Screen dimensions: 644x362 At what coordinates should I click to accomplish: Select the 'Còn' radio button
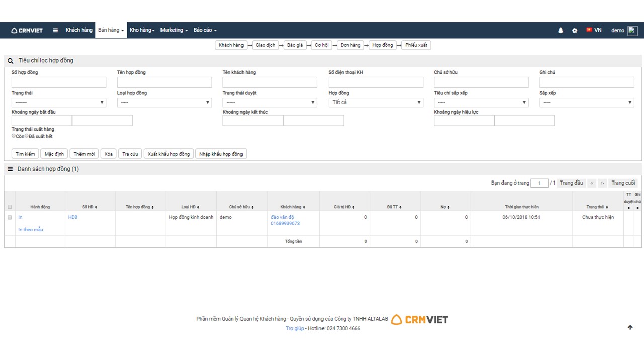point(14,136)
